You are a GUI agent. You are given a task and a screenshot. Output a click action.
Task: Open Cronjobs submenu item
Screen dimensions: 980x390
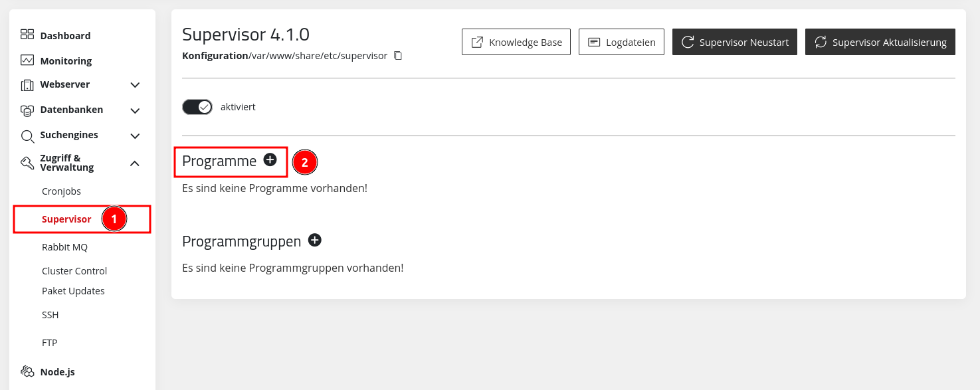pyautogui.click(x=61, y=191)
